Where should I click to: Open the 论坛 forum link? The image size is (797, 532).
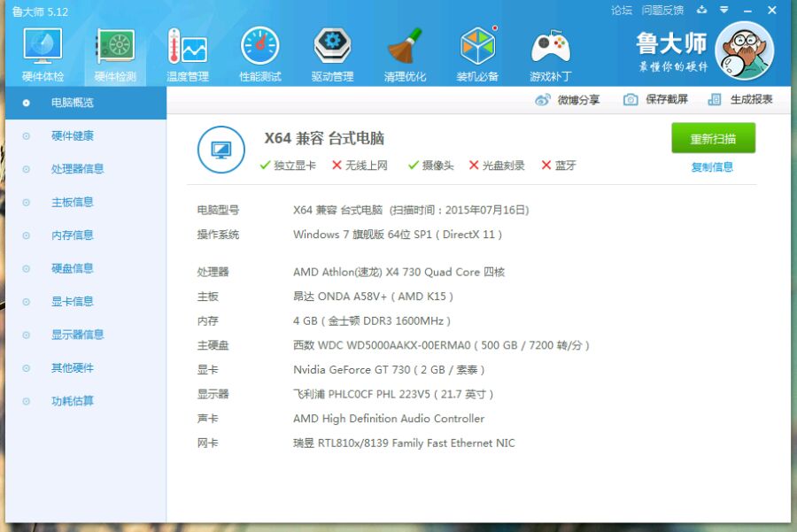[621, 10]
